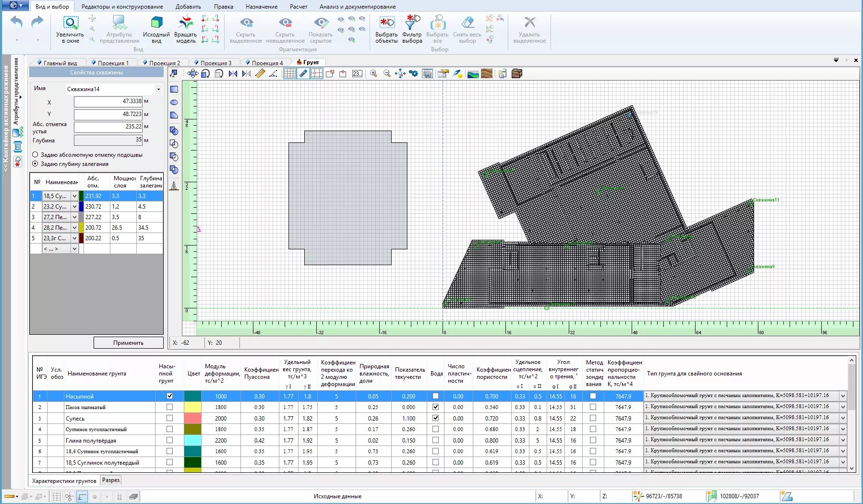The image size is (863, 504).
Task: Uncheck 'Насыпной грунт' for Насыпной row
Action: click(x=169, y=396)
